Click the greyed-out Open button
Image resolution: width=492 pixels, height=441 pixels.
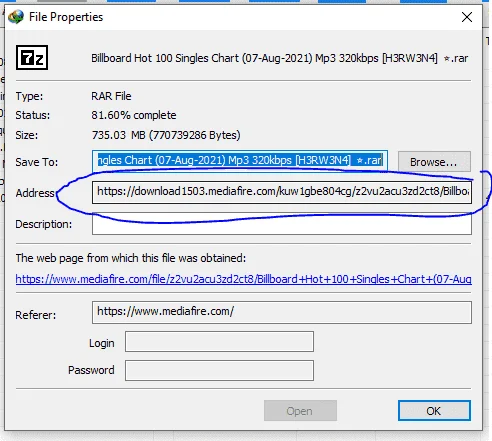[x=300, y=411]
